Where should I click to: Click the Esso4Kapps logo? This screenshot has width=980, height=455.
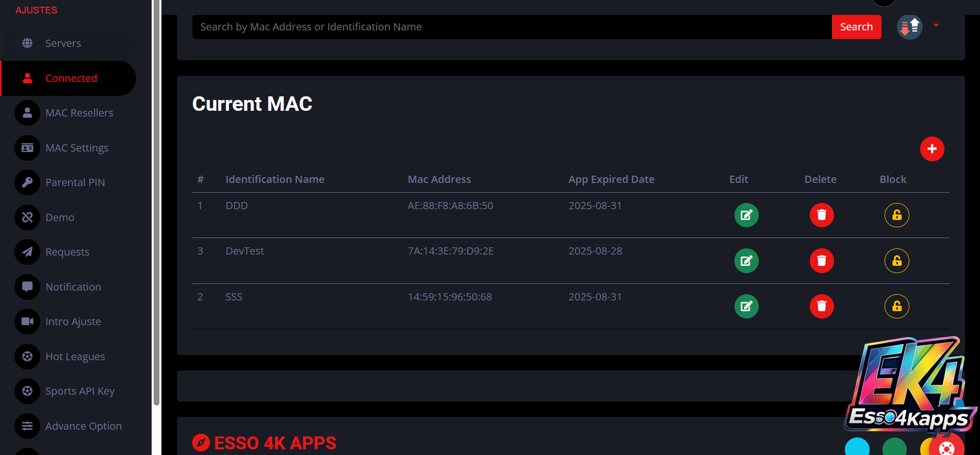910,386
